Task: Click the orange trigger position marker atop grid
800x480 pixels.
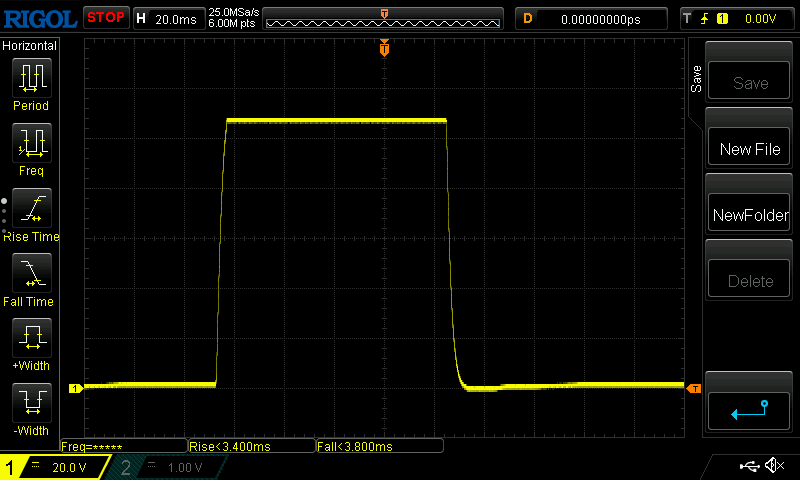Action: tap(384, 48)
